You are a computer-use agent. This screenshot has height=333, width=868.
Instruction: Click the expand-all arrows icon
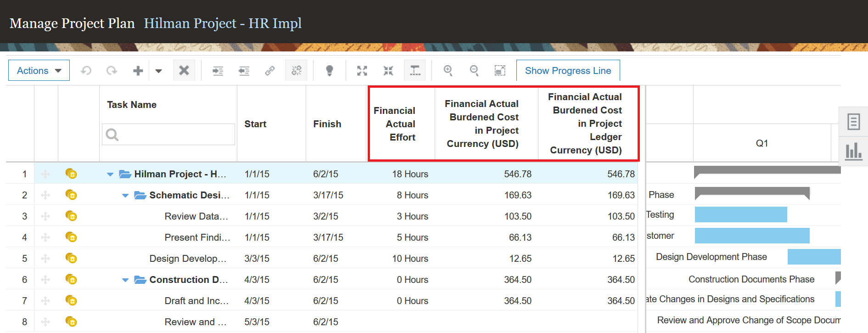362,71
